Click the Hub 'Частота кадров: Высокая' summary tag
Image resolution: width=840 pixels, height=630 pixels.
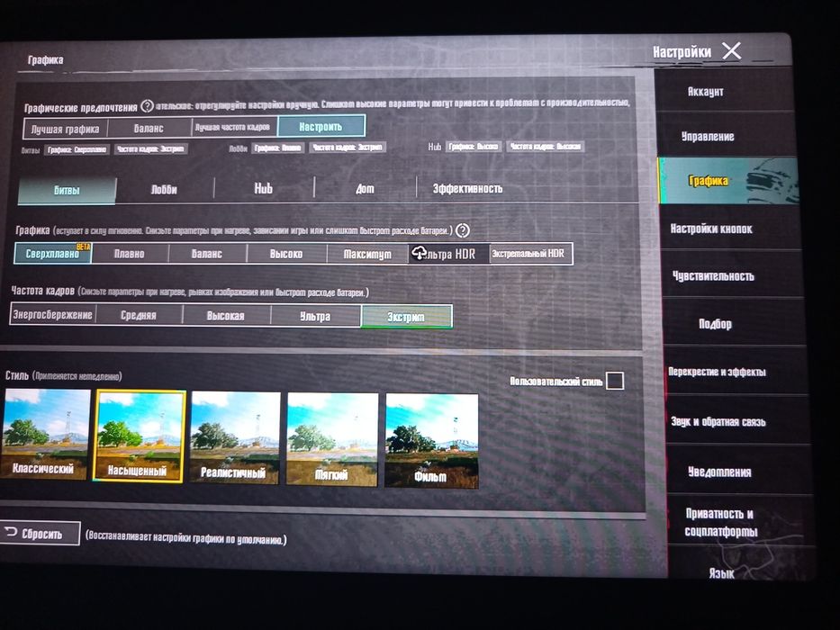pos(545,146)
